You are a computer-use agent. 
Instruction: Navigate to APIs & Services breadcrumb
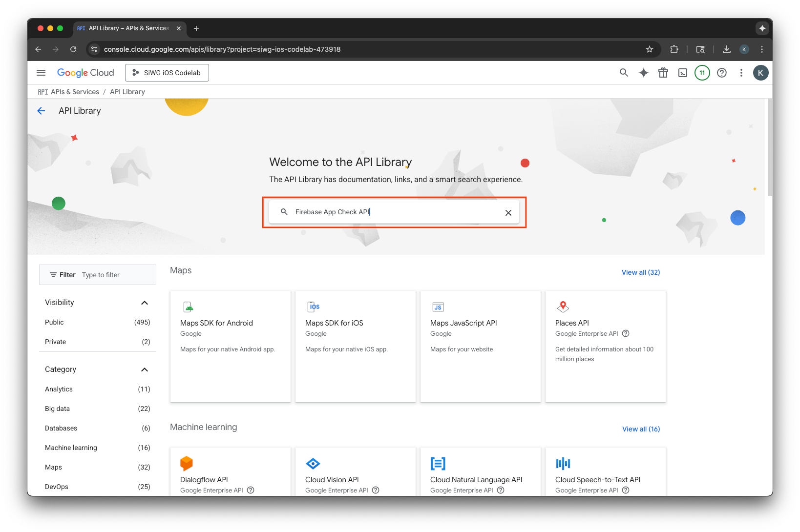pos(74,91)
